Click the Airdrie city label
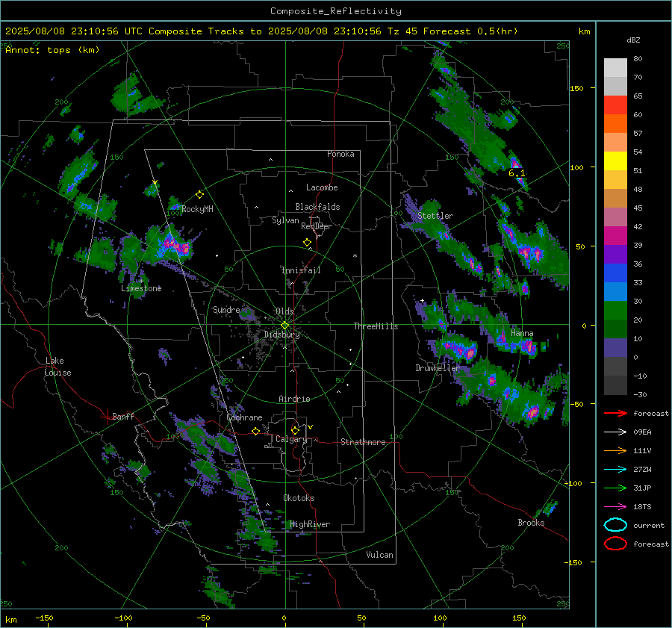This screenshot has width=672, height=628. tap(294, 399)
